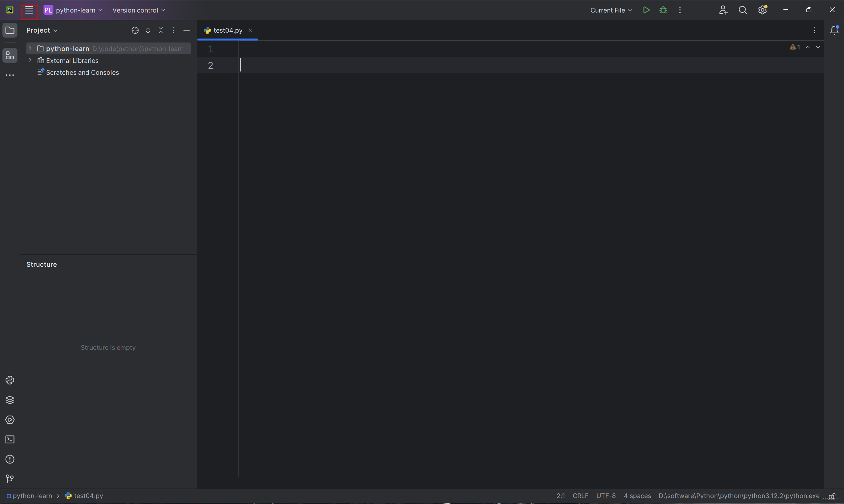
Task: Open the Python Console tool window
Action: pos(10,380)
